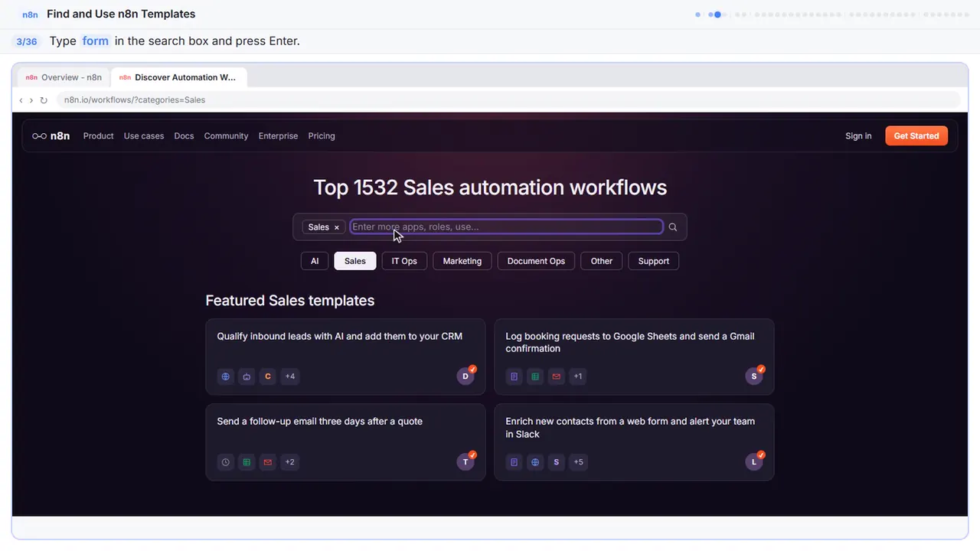Image resolution: width=980 pixels, height=551 pixels.
Task: Reload the page with the refresh icon
Action: point(44,100)
